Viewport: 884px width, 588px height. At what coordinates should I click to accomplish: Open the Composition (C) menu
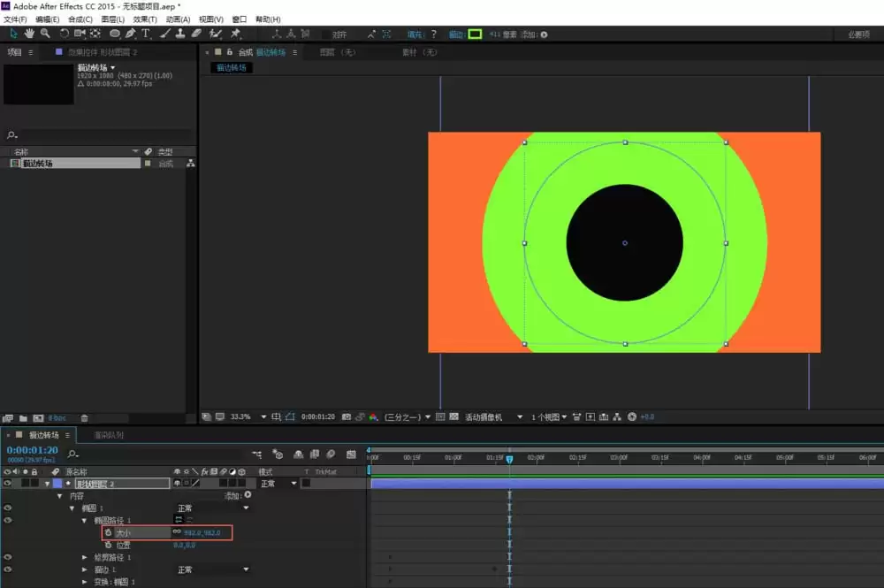pos(80,19)
